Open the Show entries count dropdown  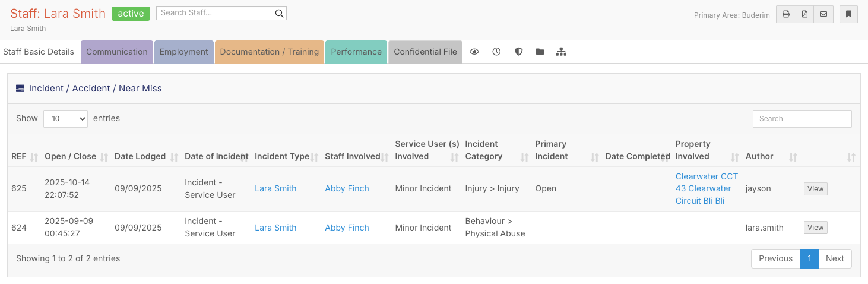point(65,118)
